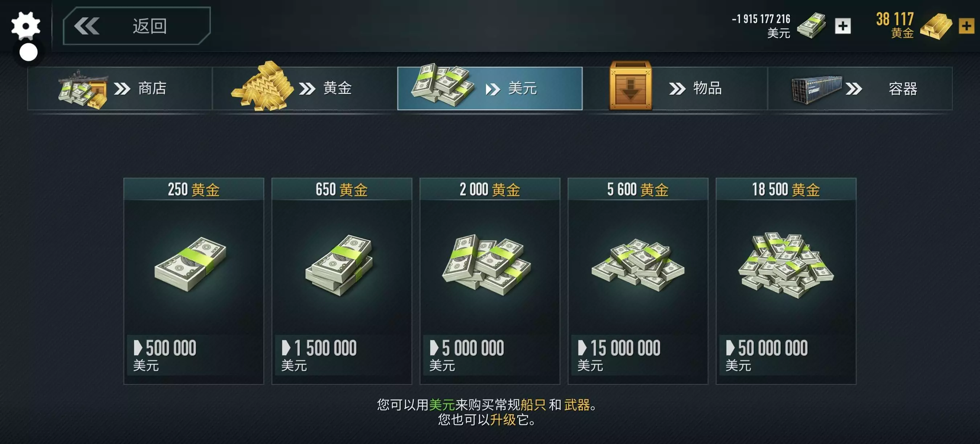This screenshot has height=444, width=980.
Task: Click the 50 000 000 美元 amount label
Action: click(x=767, y=355)
